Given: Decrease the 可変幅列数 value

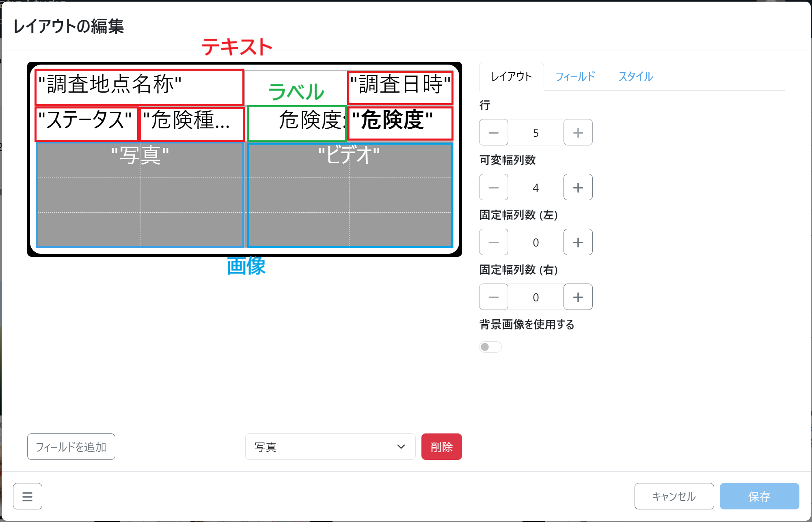Looking at the screenshot, I should pyautogui.click(x=493, y=187).
